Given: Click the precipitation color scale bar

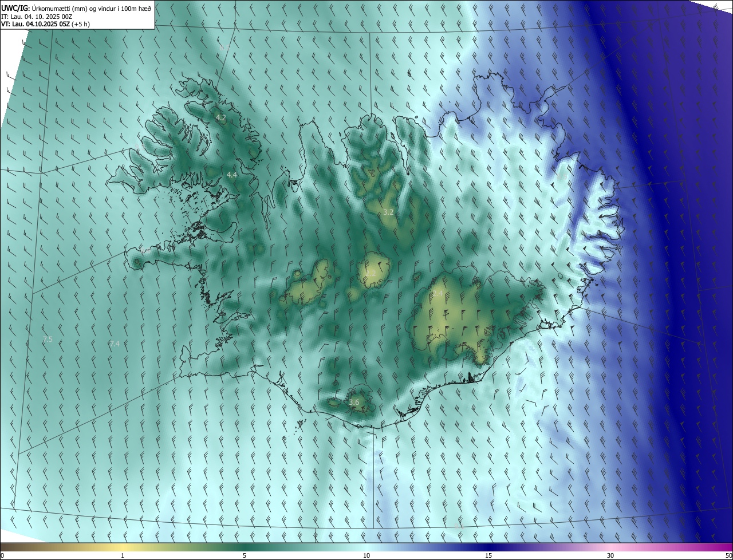Looking at the screenshot, I should [x=366, y=547].
